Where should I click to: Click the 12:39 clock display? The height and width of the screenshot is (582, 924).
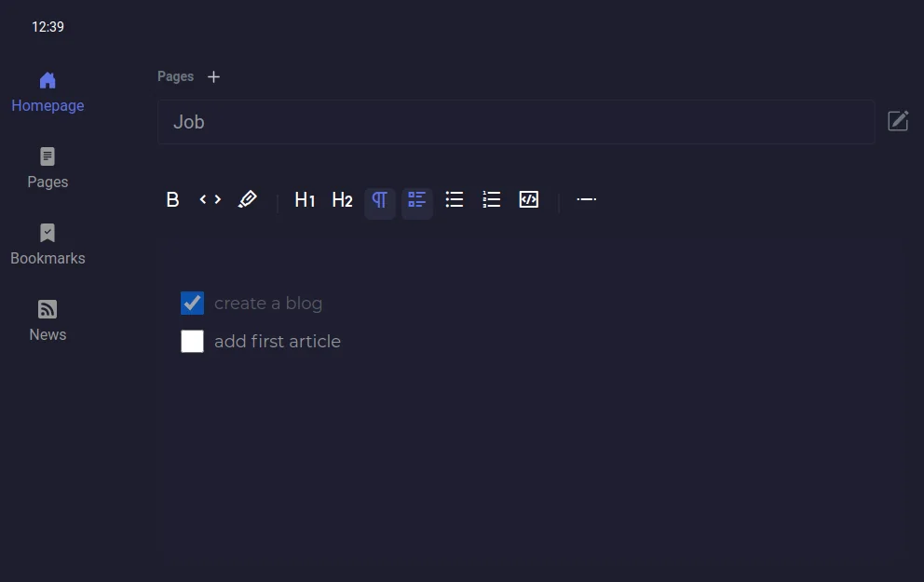point(48,27)
